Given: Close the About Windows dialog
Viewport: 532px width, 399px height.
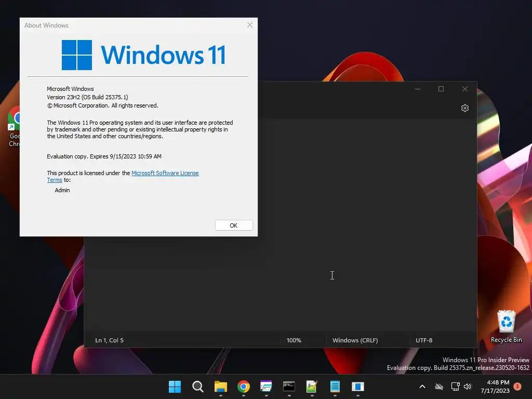Looking at the screenshot, I should point(250,25).
